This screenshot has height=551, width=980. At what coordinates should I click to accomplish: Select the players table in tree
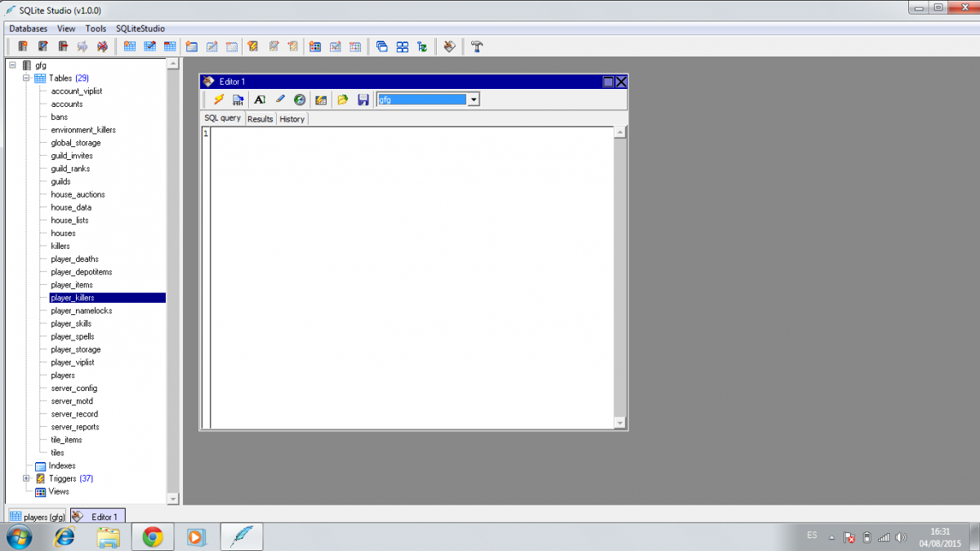pyautogui.click(x=63, y=375)
